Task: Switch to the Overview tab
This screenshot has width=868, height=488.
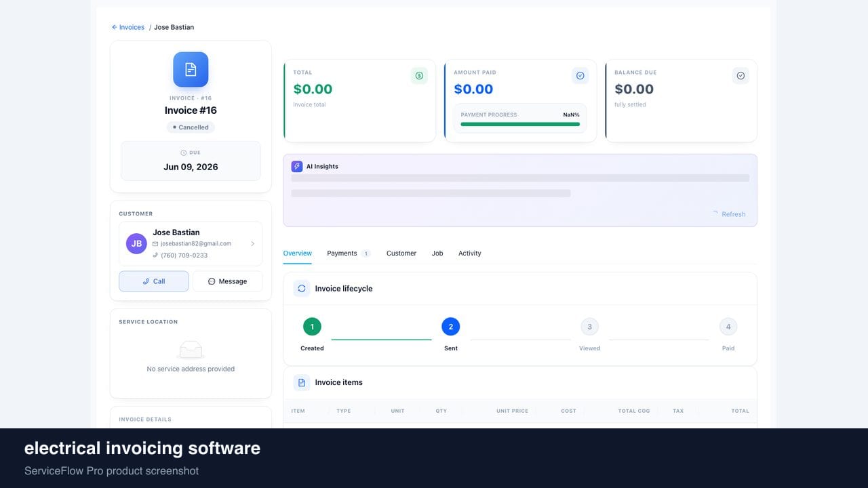Action: click(297, 253)
